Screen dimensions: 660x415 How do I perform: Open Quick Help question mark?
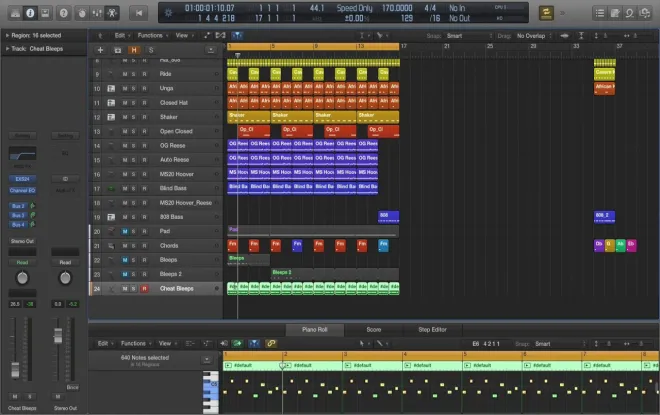point(64,13)
